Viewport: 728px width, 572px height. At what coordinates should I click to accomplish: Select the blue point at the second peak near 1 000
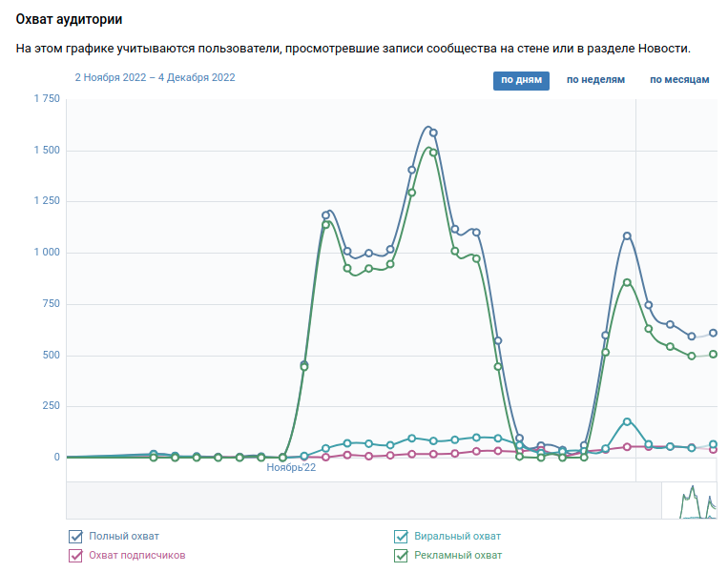(627, 235)
